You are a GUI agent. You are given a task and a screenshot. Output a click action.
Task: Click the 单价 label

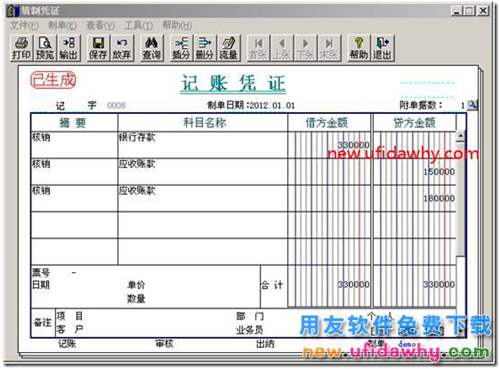[136, 285]
